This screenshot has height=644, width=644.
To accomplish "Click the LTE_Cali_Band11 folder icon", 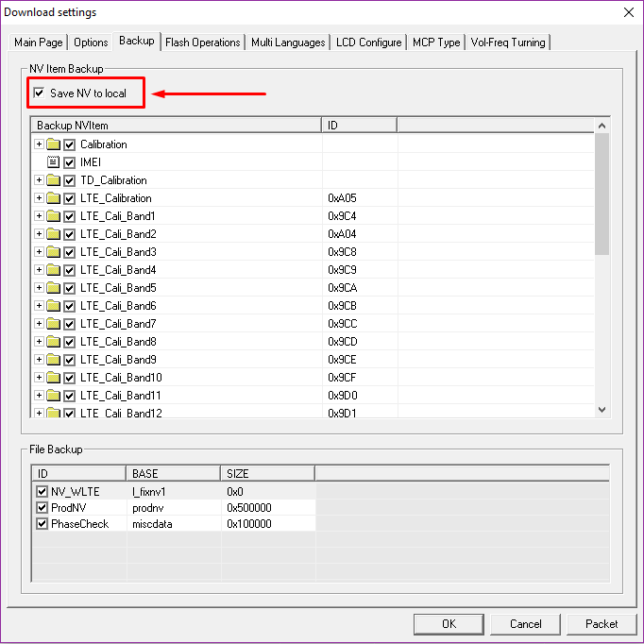I will (x=53, y=396).
